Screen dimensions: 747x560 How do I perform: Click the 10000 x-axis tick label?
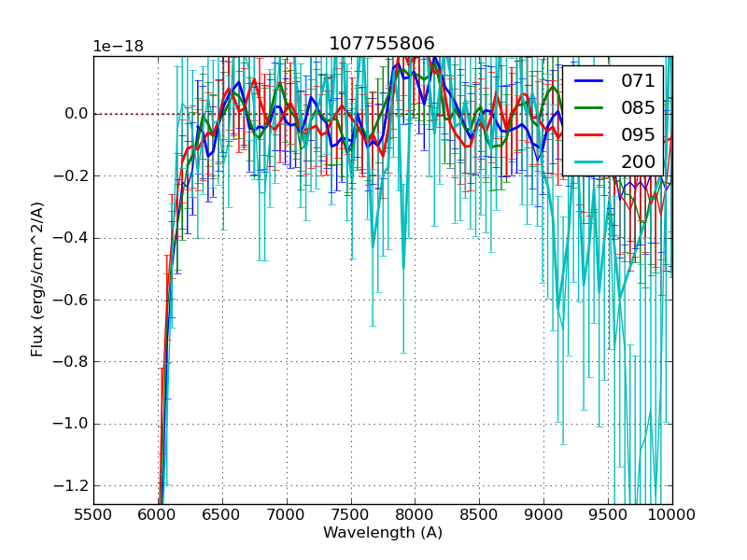672,514
